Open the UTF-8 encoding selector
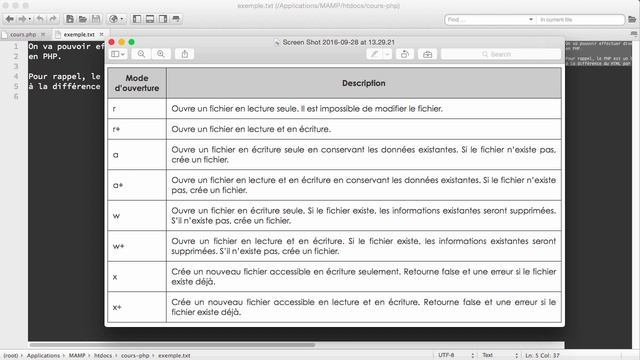The width and height of the screenshot is (640, 360). (x=456, y=356)
